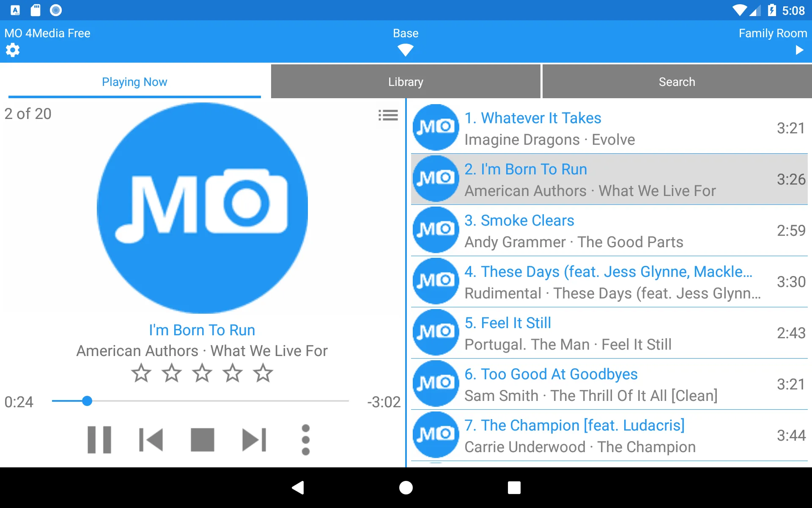Screen dimensions: 812x508
Task: Switch to the Library tab
Action: point(406,81)
